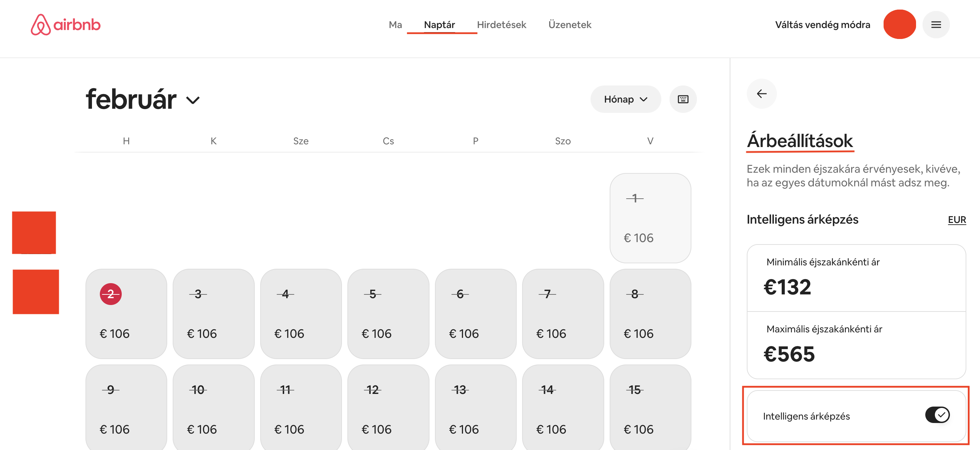Select February 1 calendar day
Image resolution: width=980 pixels, height=450 pixels.
(650, 218)
